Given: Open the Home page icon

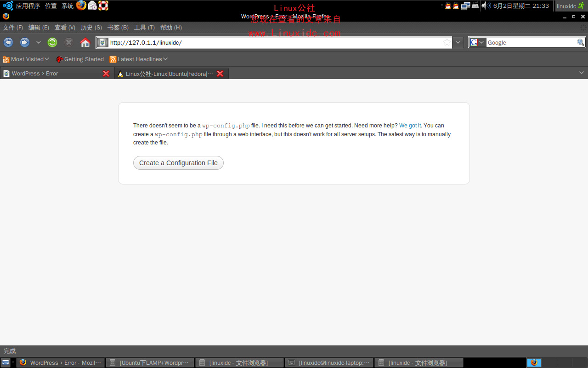Looking at the screenshot, I should (x=85, y=42).
